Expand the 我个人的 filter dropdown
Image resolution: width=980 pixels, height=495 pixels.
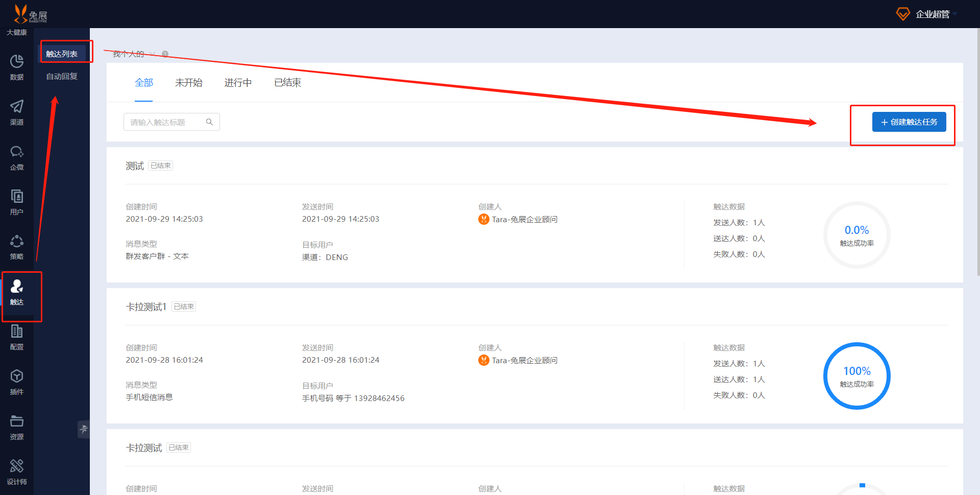[x=134, y=54]
